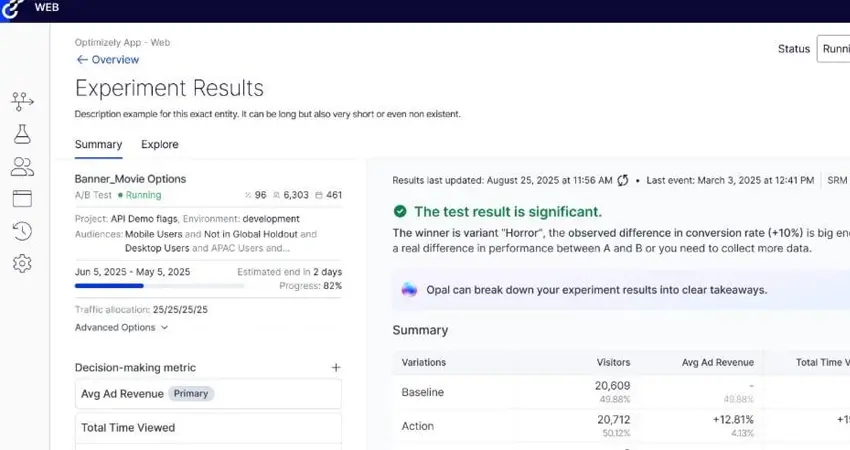
Task: Click the experiment progress bar
Action: click(159, 286)
